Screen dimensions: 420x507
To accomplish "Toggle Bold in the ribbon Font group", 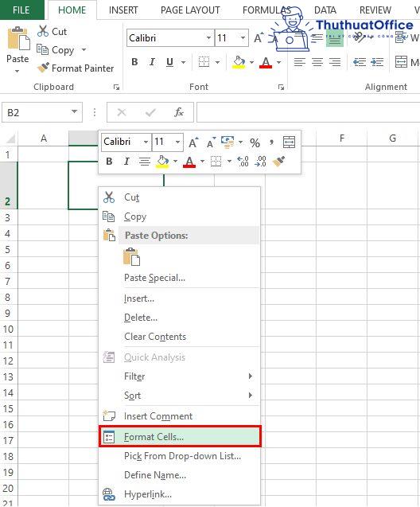I will [x=134, y=62].
